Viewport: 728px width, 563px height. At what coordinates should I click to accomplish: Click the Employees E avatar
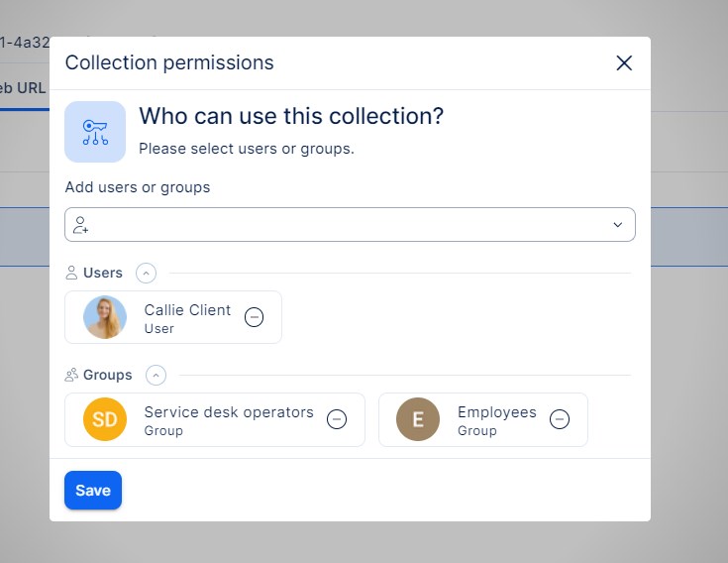point(418,419)
